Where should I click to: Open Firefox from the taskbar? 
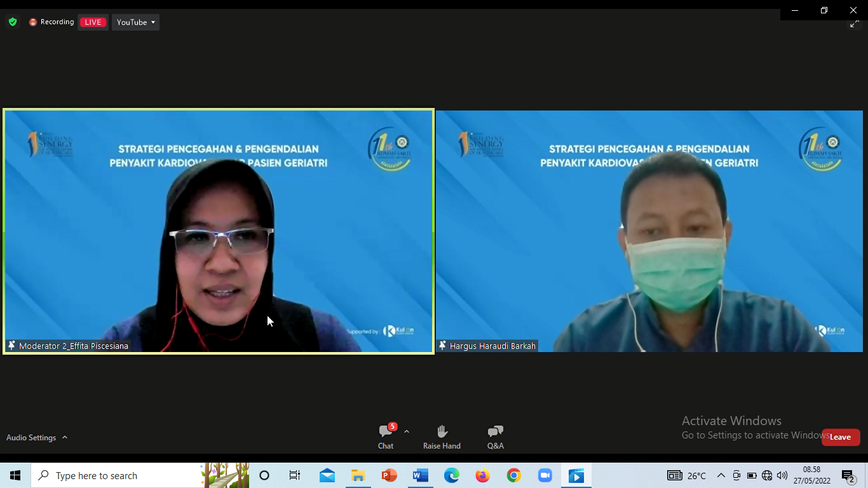tap(483, 475)
